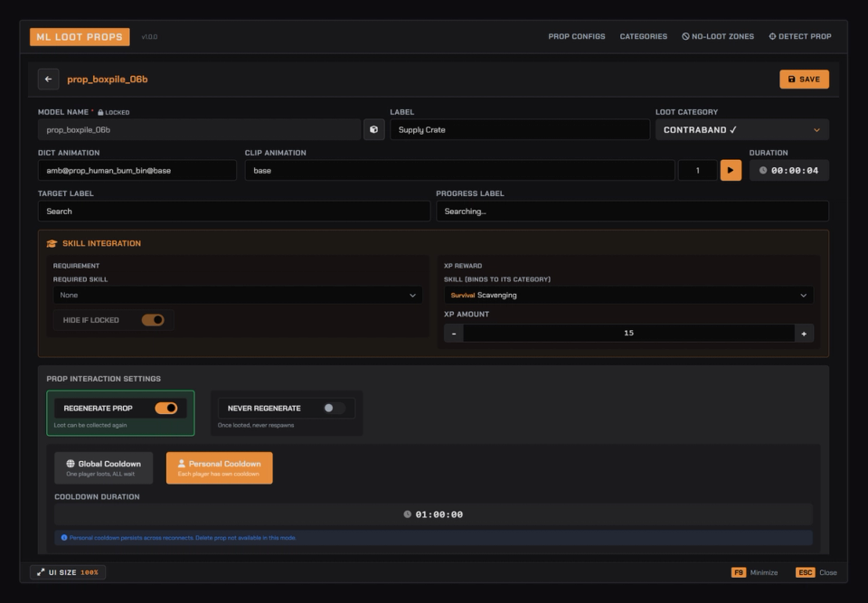Image resolution: width=868 pixels, height=603 pixels.
Task: Click the back arrow beside prop_boxpile_06b
Action: (48, 80)
